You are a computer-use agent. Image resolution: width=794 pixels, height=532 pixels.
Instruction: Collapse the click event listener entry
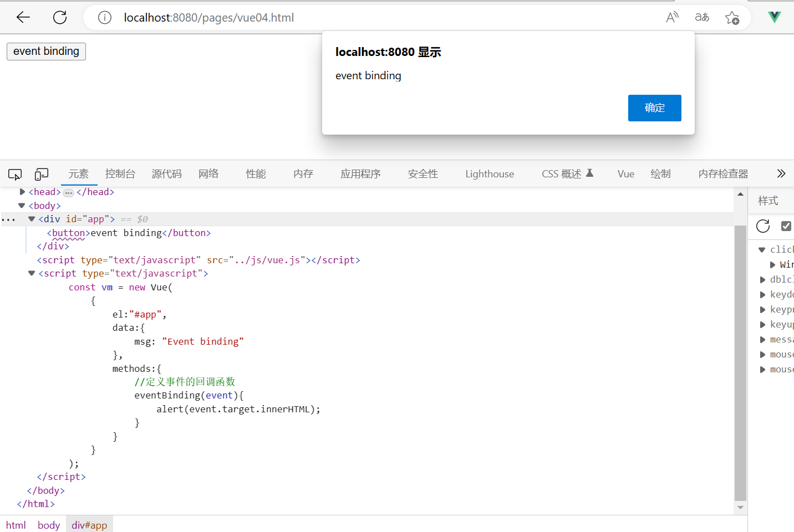(762, 249)
